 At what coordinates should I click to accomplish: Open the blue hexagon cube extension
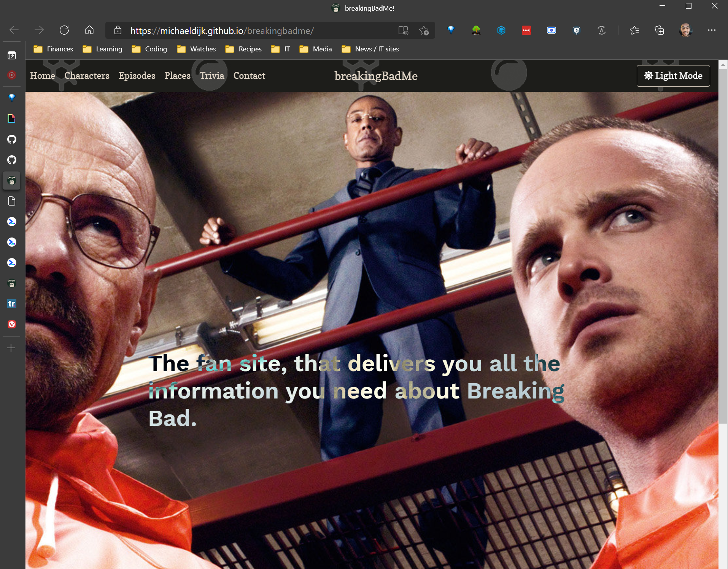(x=501, y=30)
